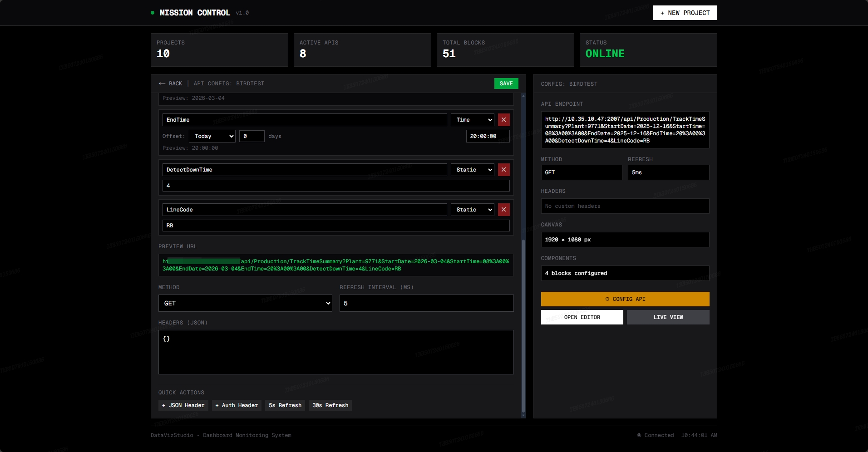Edit the 20:00:00 time field
Screen dimensions: 868x452
(488, 136)
